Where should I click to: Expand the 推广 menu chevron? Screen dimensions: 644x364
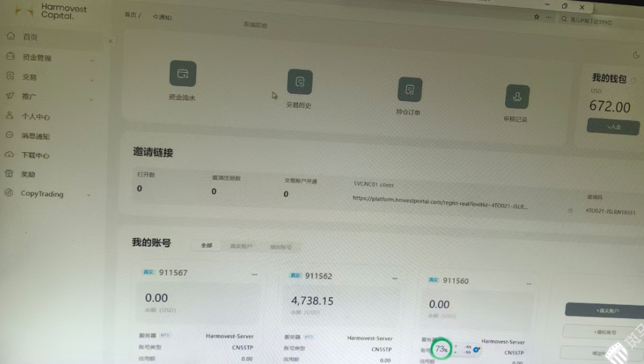pyautogui.click(x=91, y=99)
